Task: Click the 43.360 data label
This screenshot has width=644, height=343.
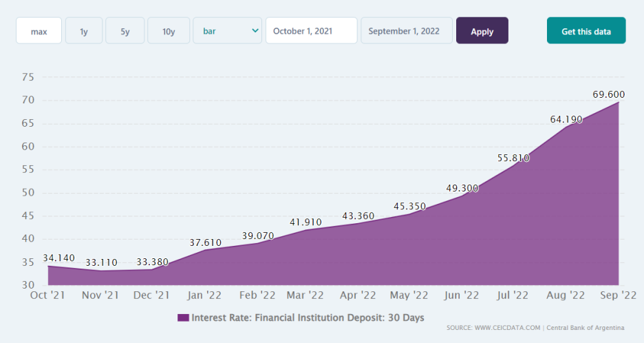Action: coord(358,216)
